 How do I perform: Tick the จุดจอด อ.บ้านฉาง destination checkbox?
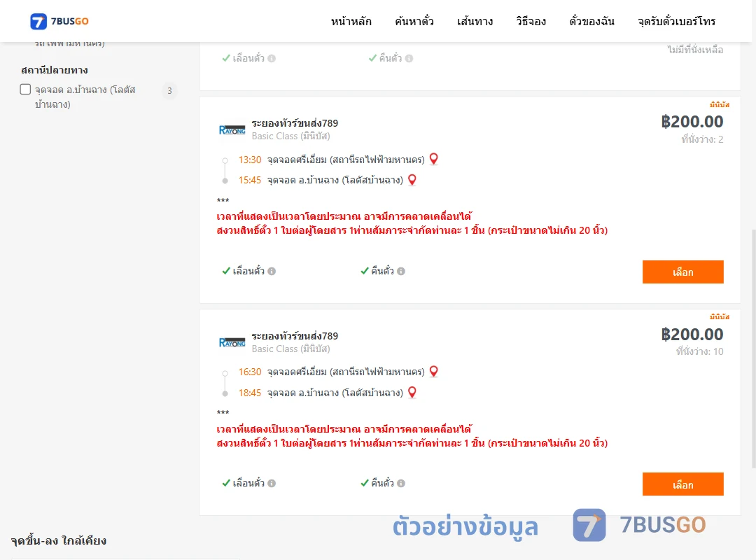point(26,89)
